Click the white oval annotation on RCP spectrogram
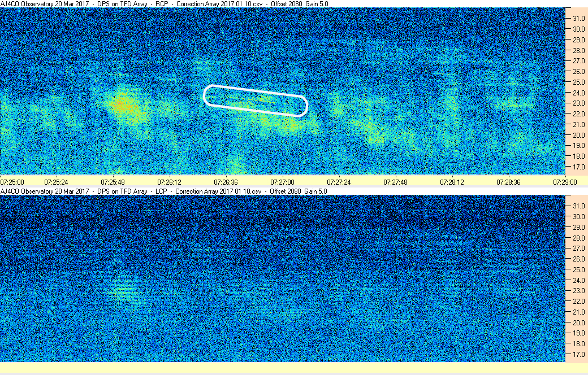Screen dimensions: 588x375 coord(256,101)
